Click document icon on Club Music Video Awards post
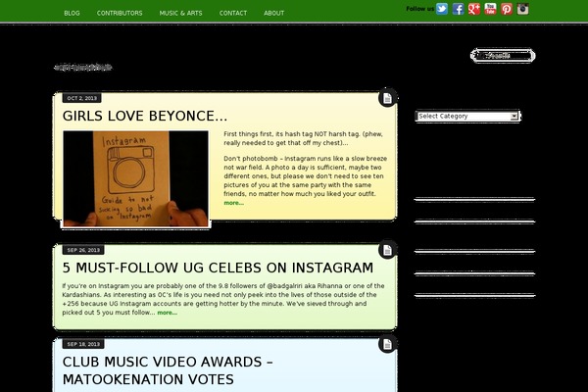The image size is (588, 392). 387,344
